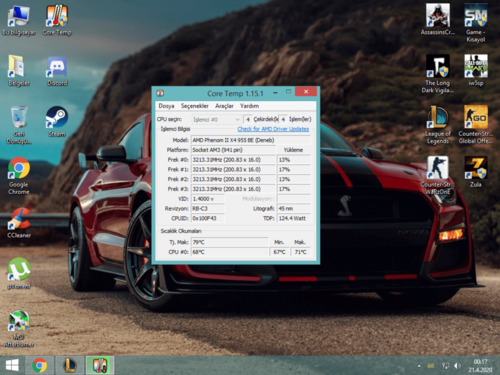Click the Frek #0 frequency value
500x375 pixels.
pos(233,160)
